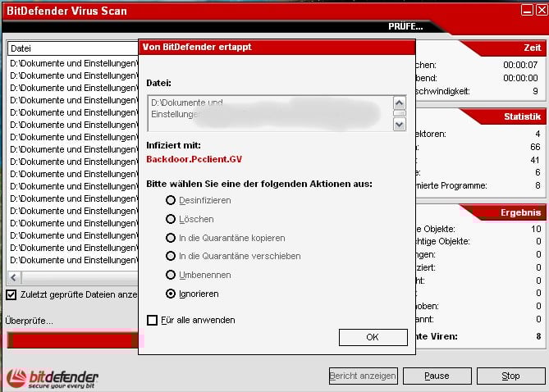Screen dimensions: 549x392
Task: Click the first file row in the list
Action: (74, 63)
